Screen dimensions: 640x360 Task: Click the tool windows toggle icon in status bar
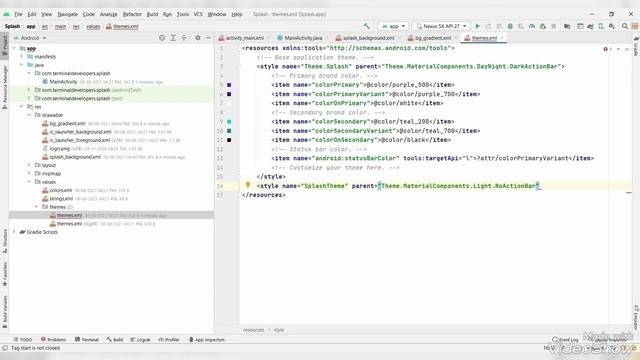(x=5, y=348)
